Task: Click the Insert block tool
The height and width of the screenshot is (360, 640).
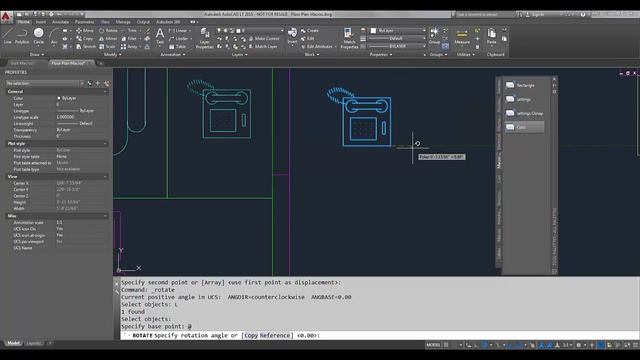Action: pos(292,36)
